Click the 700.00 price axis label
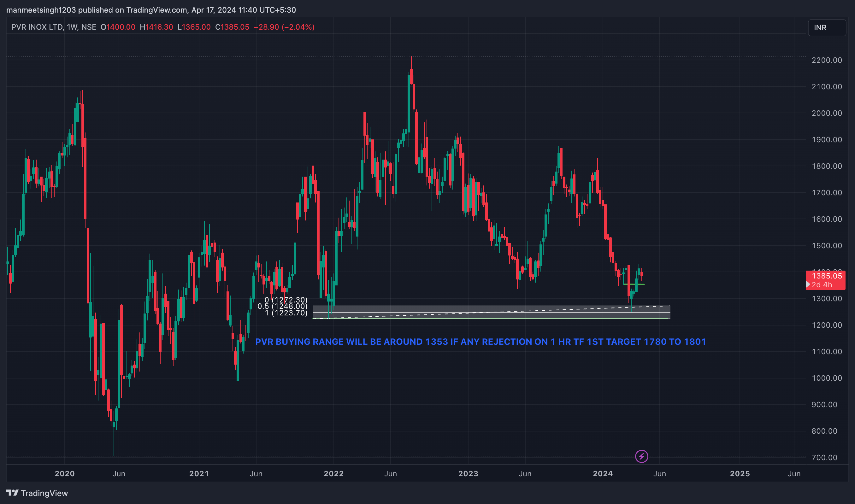 click(x=824, y=457)
